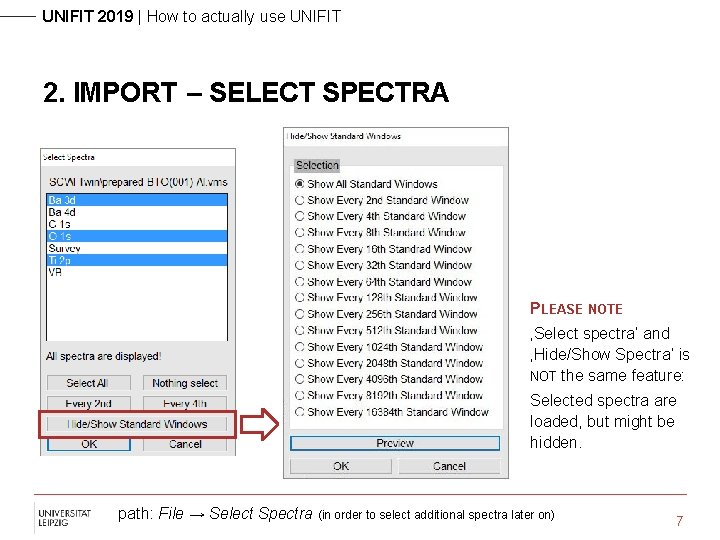This screenshot has width=720, height=540.
Task: Choose the Survey spectrum entry
Action: click(x=65, y=248)
